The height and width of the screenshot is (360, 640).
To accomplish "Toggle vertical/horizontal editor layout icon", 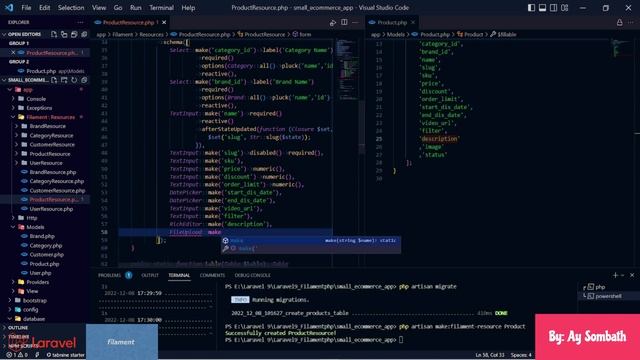I will (64, 34).
